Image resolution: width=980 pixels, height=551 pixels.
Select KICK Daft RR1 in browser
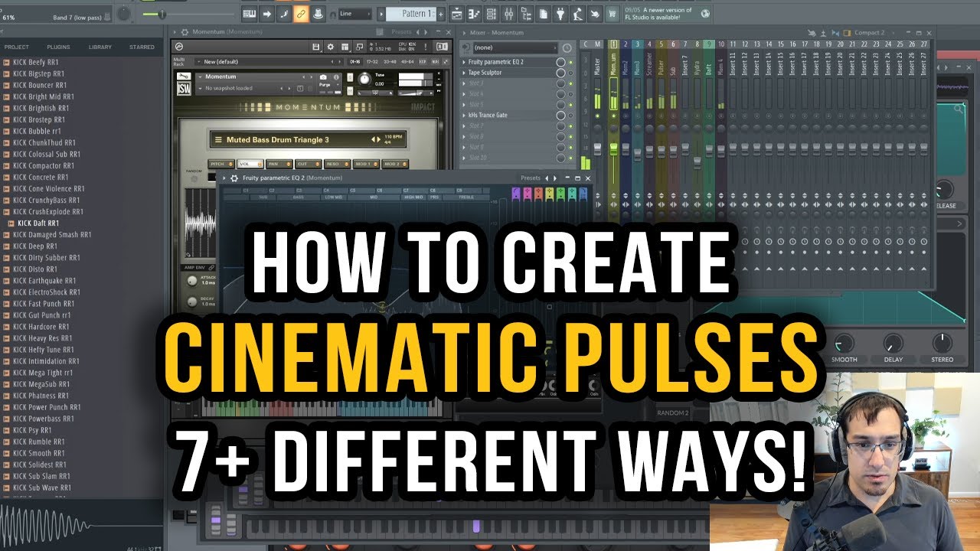38,223
